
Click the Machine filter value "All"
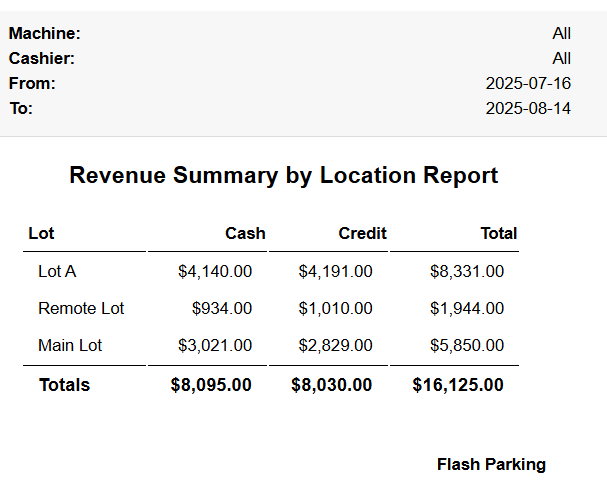tap(561, 34)
